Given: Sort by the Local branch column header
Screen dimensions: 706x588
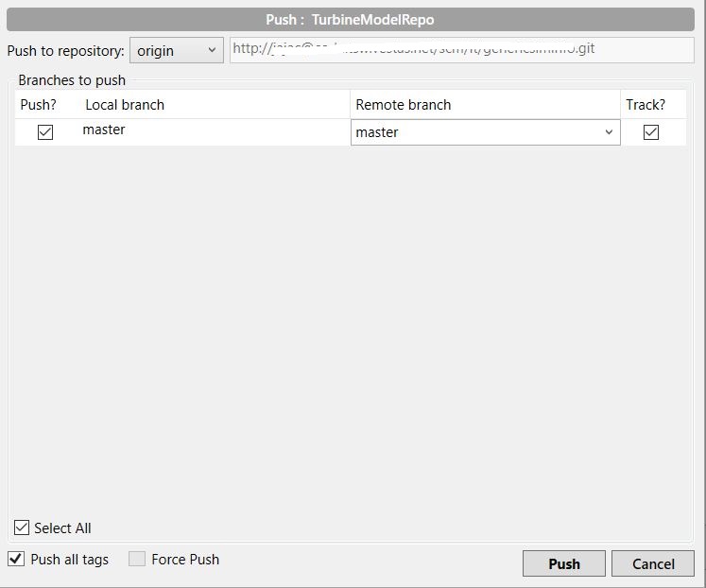Looking at the screenshot, I should (125, 105).
